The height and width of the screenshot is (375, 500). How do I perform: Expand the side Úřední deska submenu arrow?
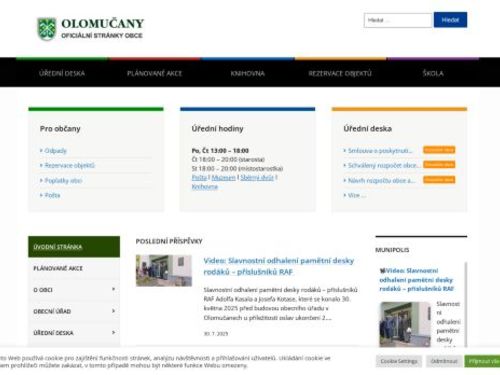tap(113, 332)
